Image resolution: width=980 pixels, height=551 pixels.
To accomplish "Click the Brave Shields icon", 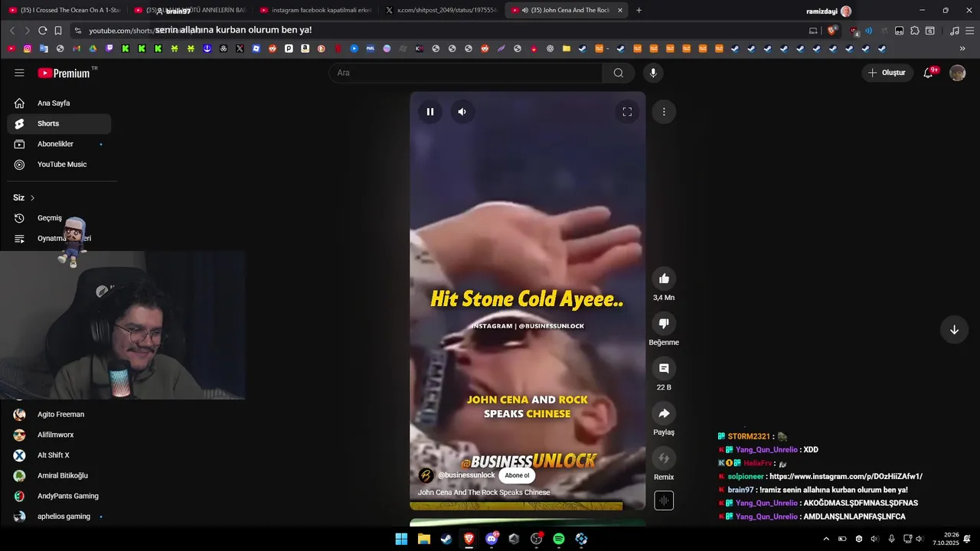I will click(831, 31).
